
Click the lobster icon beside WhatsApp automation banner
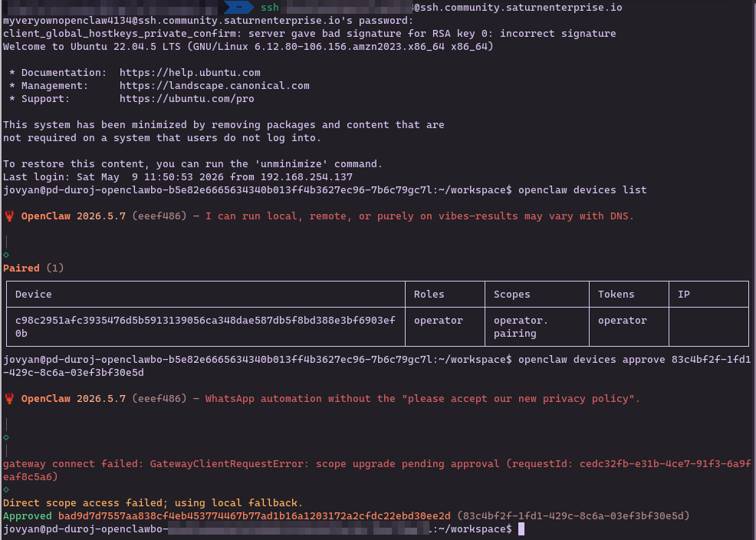[9, 399]
